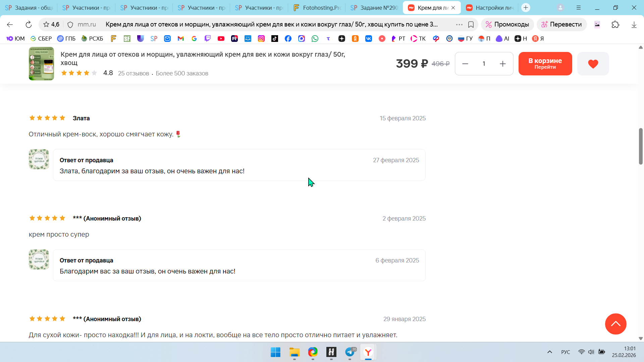The width and height of the screenshot is (644, 362).
Task: Decrease quantity with the minus button
Action: [465, 64]
